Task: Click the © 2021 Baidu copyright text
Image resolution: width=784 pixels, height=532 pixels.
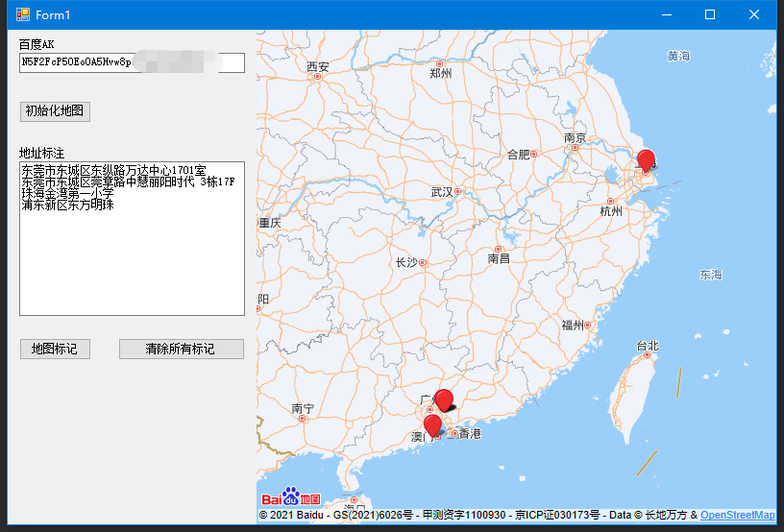Action: [291, 515]
